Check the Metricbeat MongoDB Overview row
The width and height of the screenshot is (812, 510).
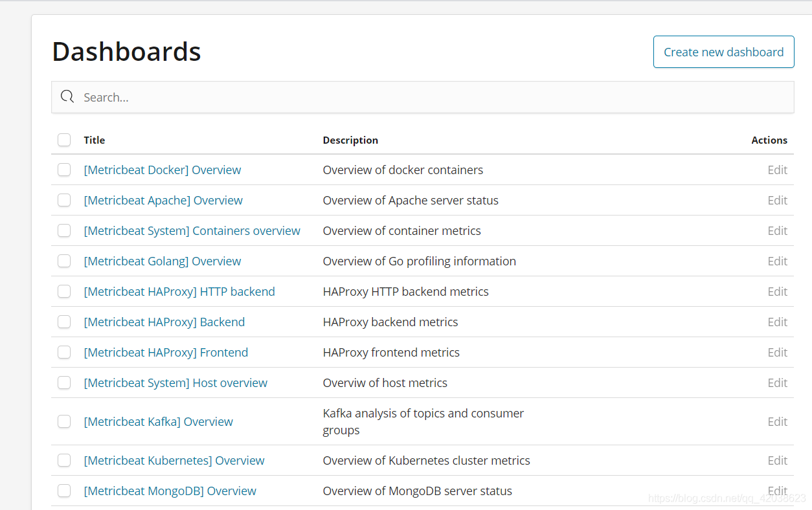pyautogui.click(x=64, y=491)
